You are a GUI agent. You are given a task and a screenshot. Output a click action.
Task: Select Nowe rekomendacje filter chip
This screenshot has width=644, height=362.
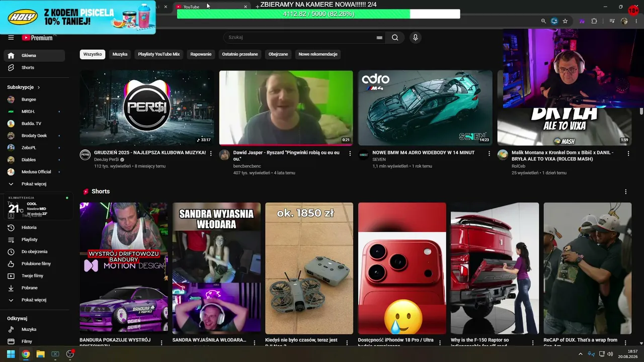[x=318, y=54]
